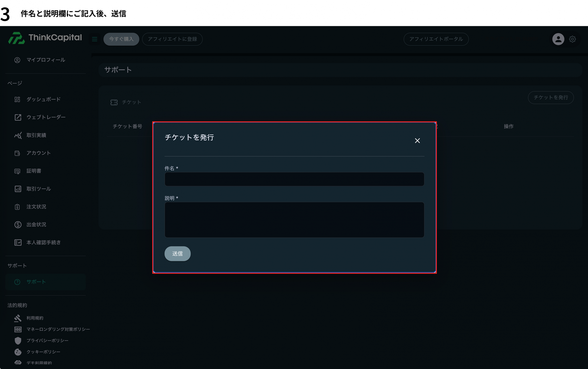The height and width of the screenshot is (369, 588).
Task: Open the 利用規約 legal link
Action: point(35,318)
